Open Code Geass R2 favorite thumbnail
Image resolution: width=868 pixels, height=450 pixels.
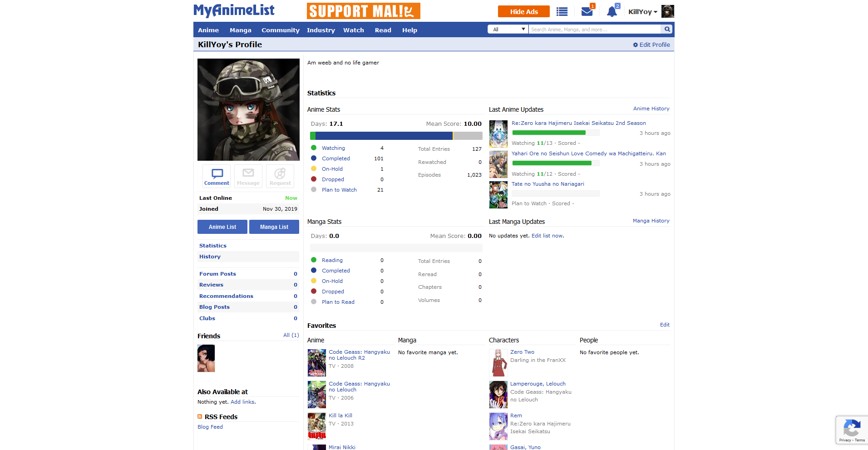[317, 363]
